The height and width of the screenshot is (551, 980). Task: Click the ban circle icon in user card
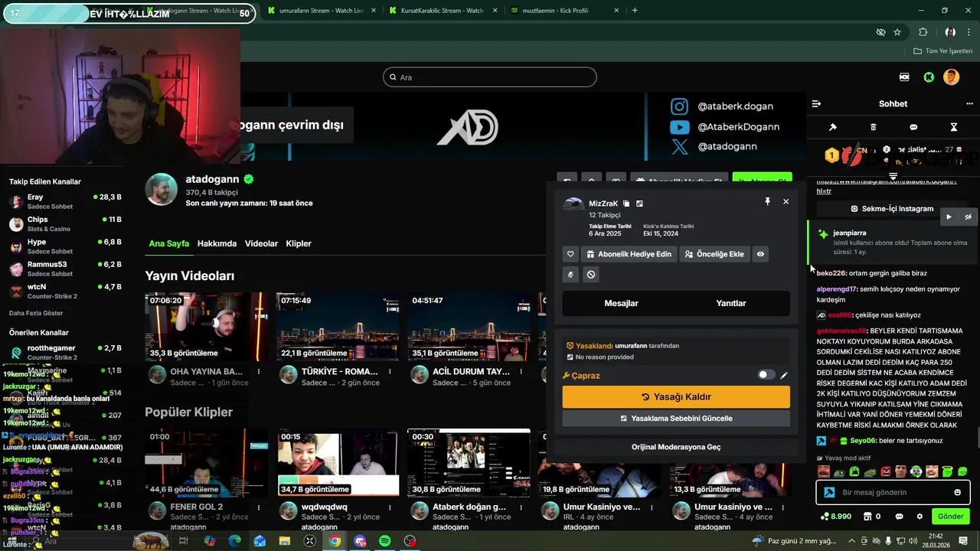click(591, 274)
